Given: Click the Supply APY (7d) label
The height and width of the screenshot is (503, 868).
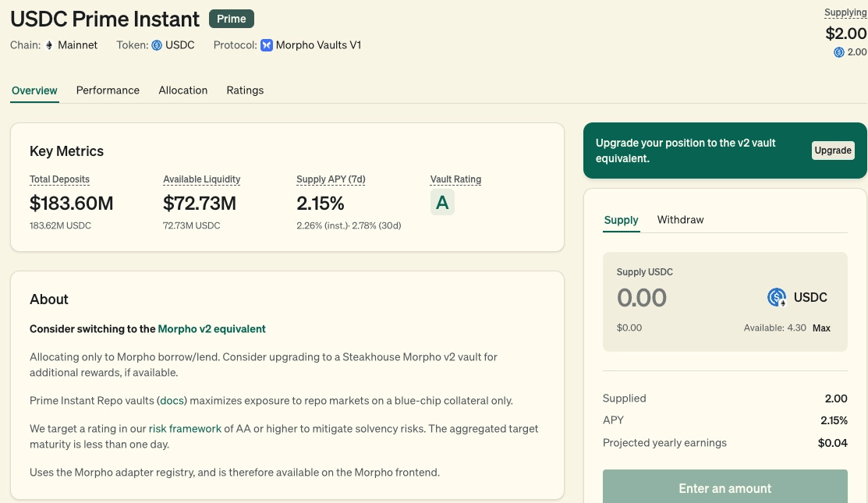Looking at the screenshot, I should [x=331, y=179].
